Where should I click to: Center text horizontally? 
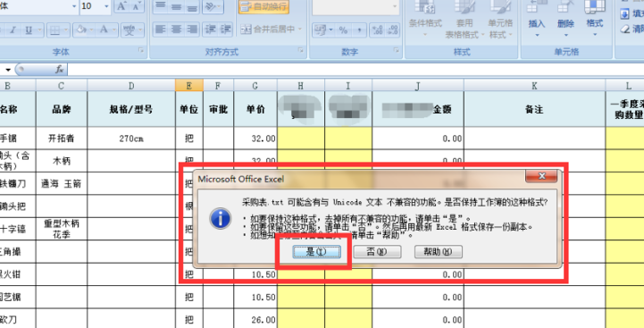pyautogui.click(x=177, y=29)
